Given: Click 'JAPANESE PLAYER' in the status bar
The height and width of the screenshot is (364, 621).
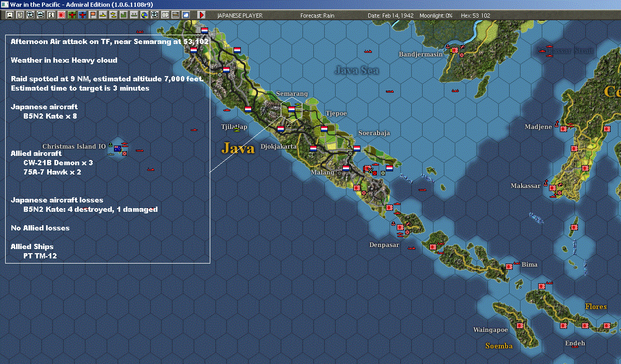Looking at the screenshot, I should tap(240, 16).
